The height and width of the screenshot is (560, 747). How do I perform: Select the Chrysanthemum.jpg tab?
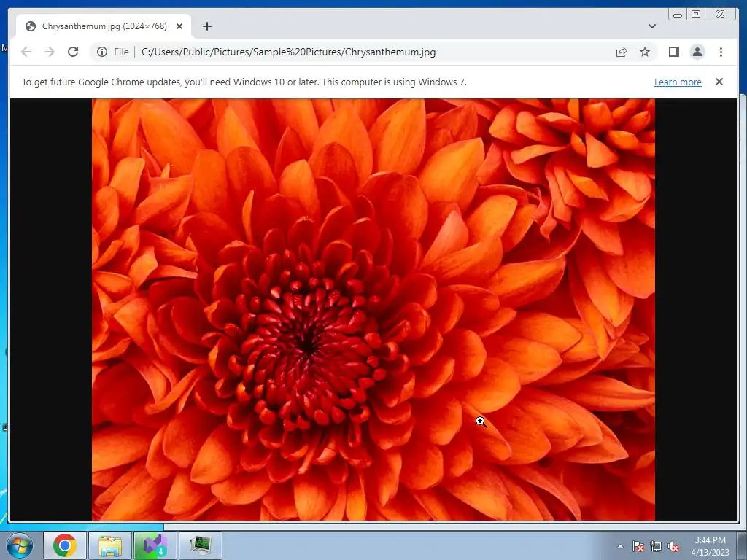(104, 26)
